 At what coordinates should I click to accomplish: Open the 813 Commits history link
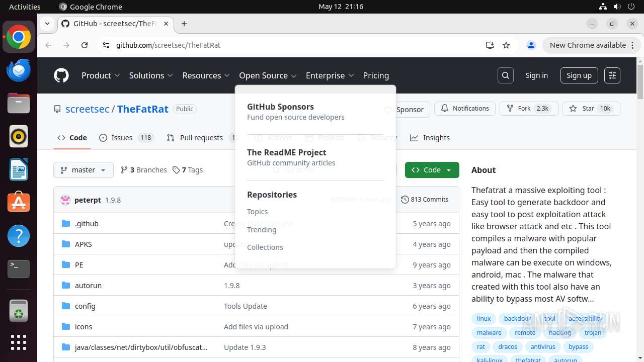tap(425, 200)
